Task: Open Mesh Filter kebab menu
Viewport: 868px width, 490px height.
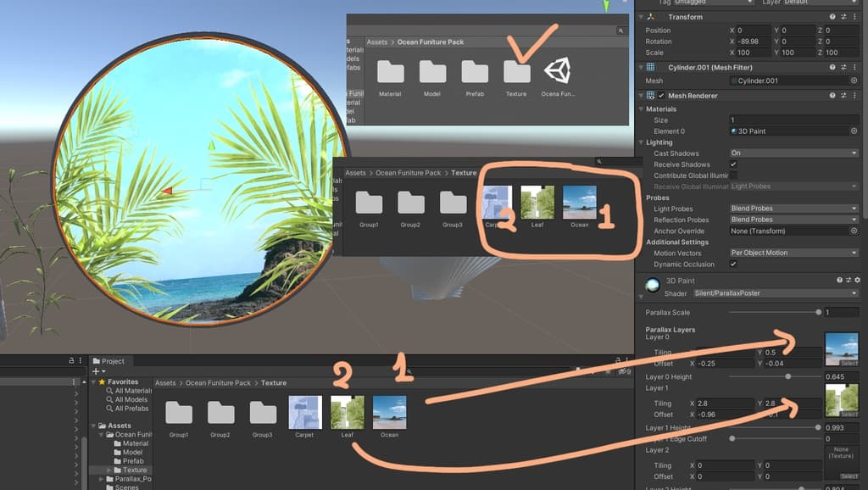Action: click(854, 67)
